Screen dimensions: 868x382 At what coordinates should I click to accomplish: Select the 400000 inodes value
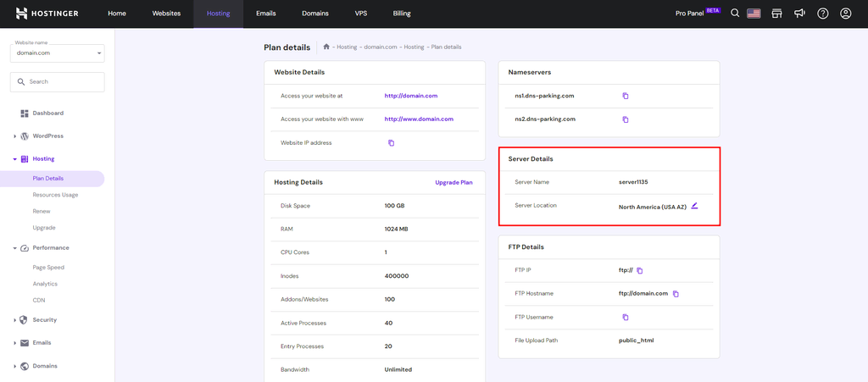(x=397, y=276)
